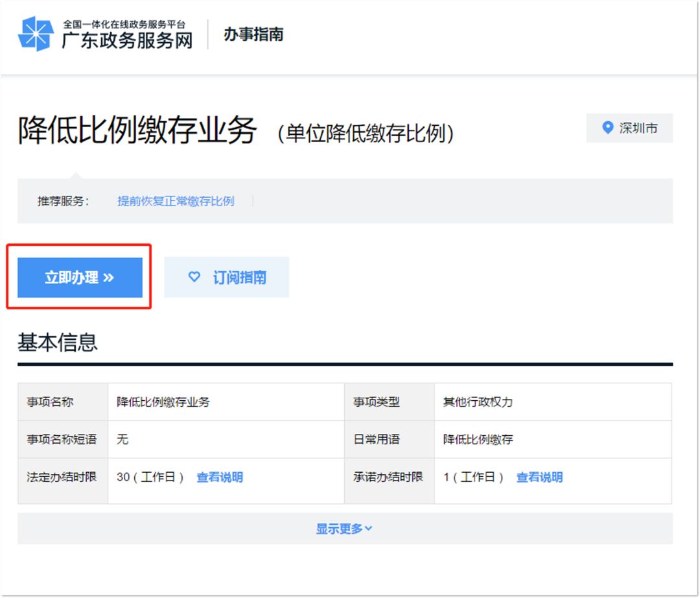Click the Guangdong government service logo icon

tap(35, 34)
